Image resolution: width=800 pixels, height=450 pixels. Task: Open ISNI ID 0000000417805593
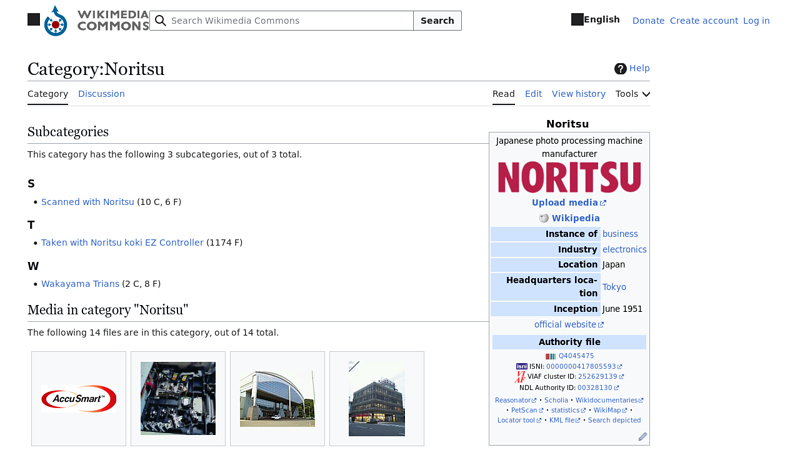pyautogui.click(x=584, y=366)
